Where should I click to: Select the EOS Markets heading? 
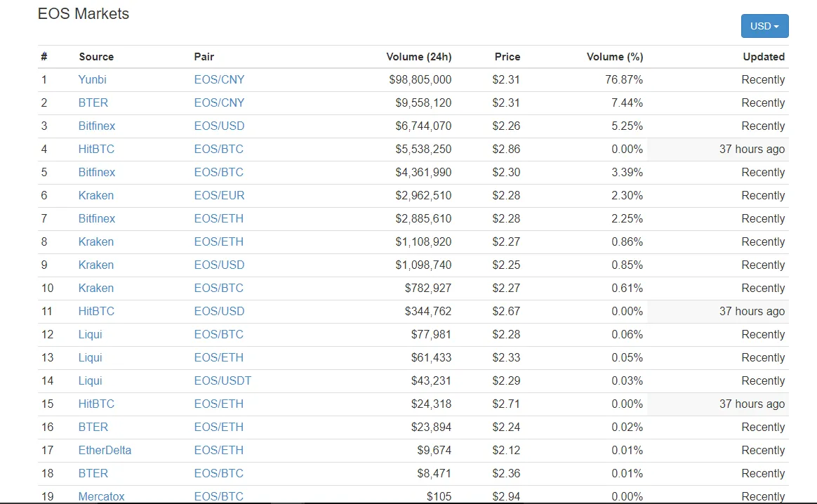[x=84, y=13]
